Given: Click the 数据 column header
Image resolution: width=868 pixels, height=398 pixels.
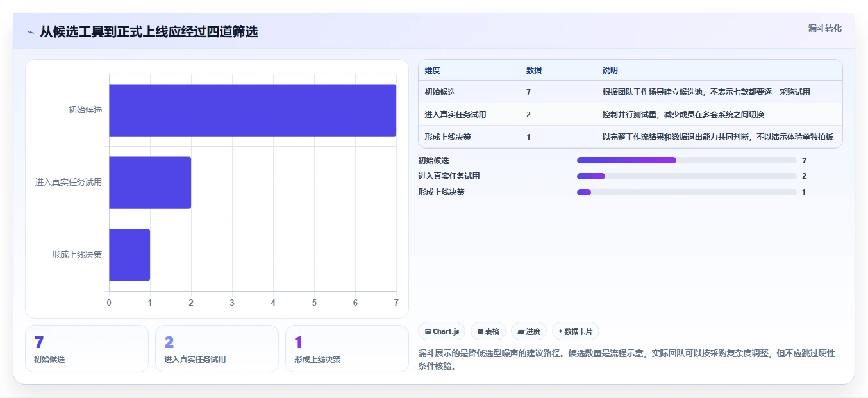Looking at the screenshot, I should click(x=534, y=70).
